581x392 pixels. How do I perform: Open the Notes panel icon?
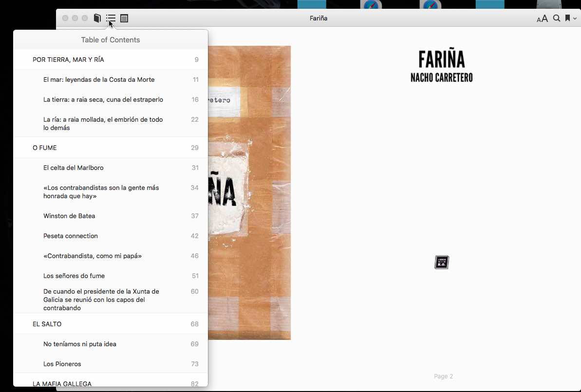point(124,18)
